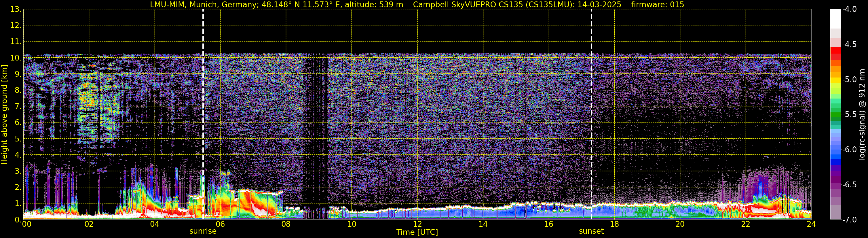The image size is (868, 238).
Task: Click the 'log(rc-signal) @ 912 nm' colorbar title
Action: point(862,114)
